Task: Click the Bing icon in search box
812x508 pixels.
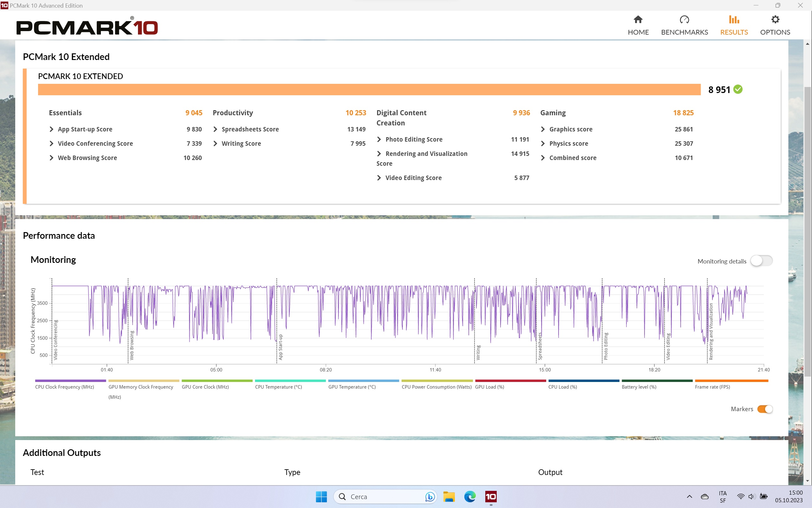Action: click(430, 497)
